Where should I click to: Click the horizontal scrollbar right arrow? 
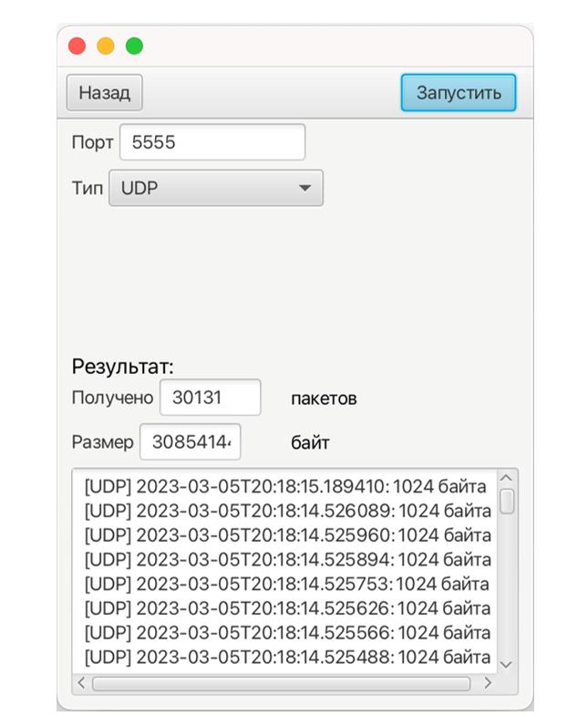click(x=487, y=682)
